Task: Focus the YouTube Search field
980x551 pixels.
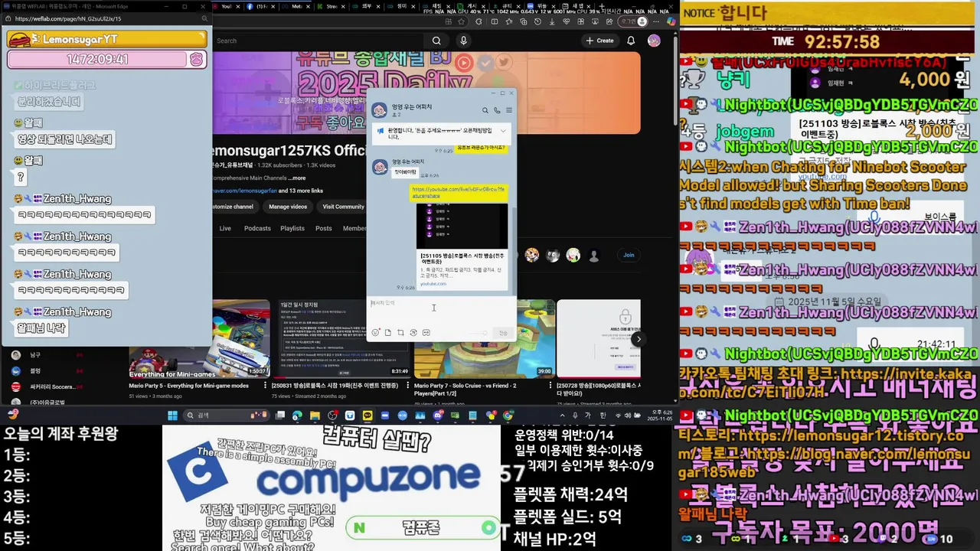Action: point(318,41)
